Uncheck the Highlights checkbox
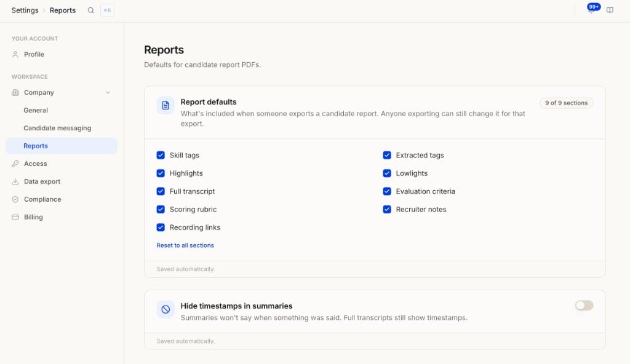This screenshot has height=364, width=630. click(161, 173)
